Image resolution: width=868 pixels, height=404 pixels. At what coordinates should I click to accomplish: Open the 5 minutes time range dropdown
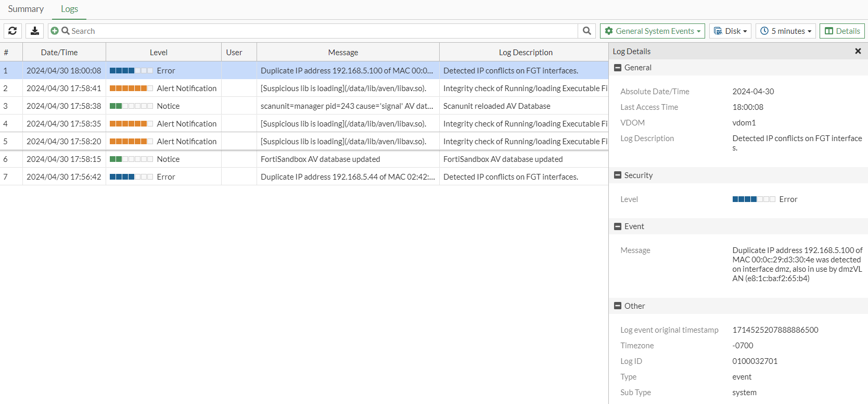point(786,31)
